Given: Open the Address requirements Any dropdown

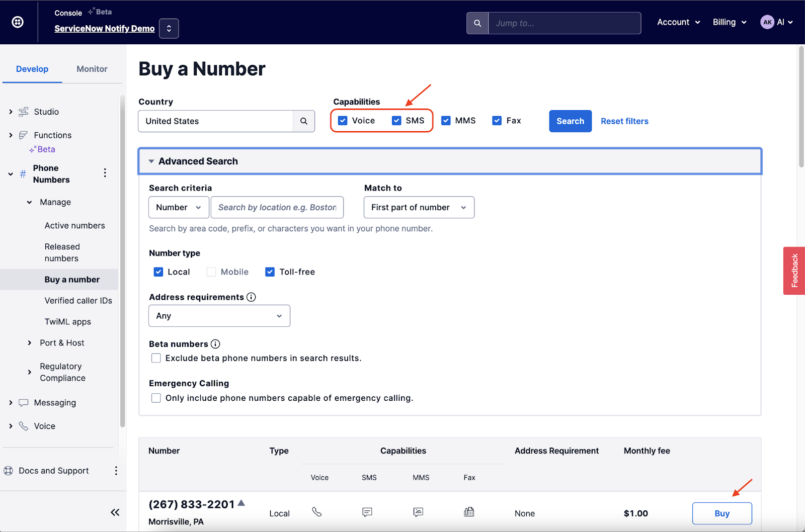Looking at the screenshot, I should click(219, 316).
